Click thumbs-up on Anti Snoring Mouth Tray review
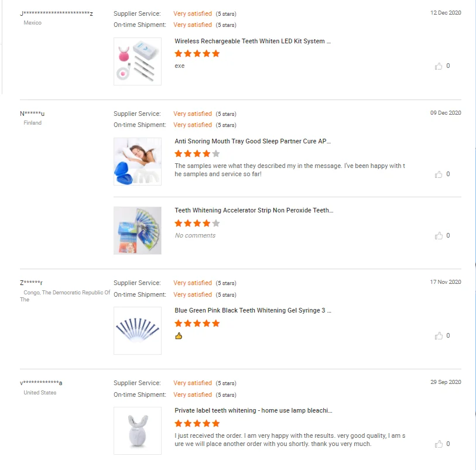This screenshot has width=476, height=470. 439,174
